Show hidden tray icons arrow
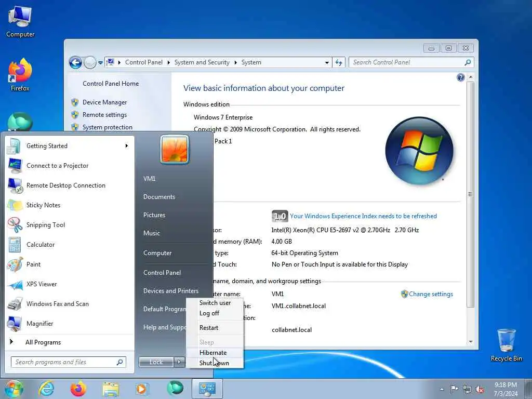This screenshot has height=399, width=532. point(442,389)
